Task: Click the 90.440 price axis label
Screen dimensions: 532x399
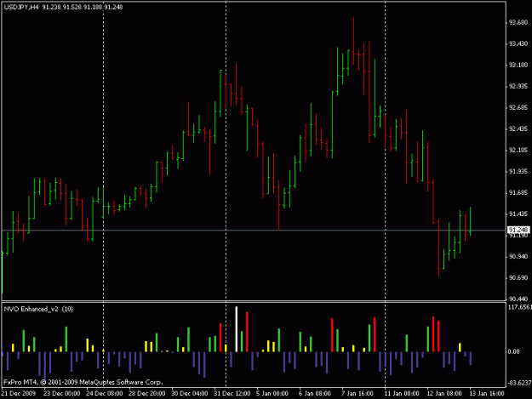Action: pos(518,299)
